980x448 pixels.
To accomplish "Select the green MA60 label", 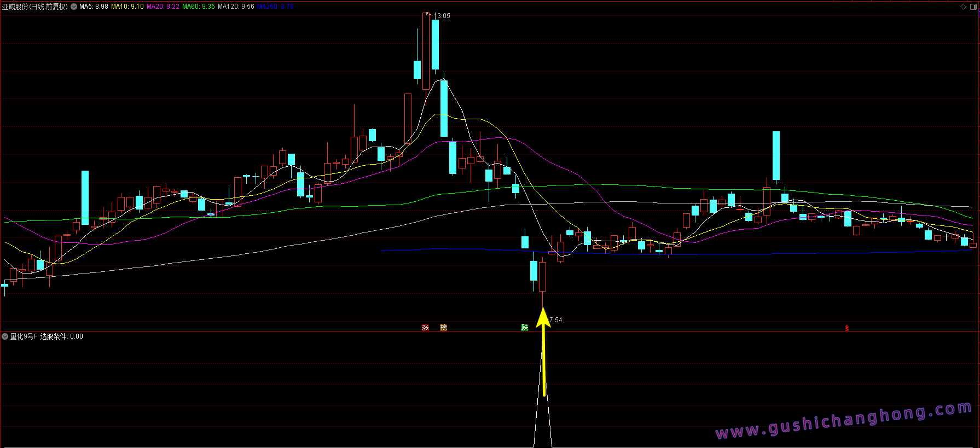I will 198,7.
